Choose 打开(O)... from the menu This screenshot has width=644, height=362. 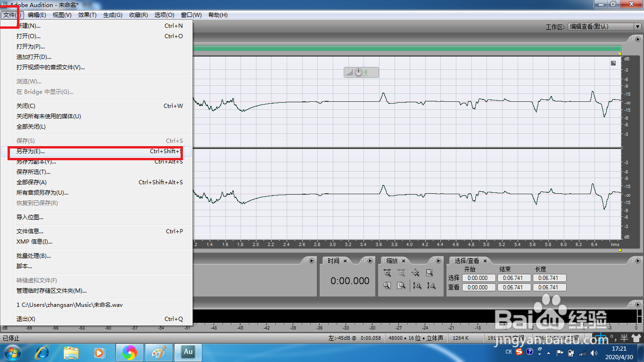coord(96,36)
